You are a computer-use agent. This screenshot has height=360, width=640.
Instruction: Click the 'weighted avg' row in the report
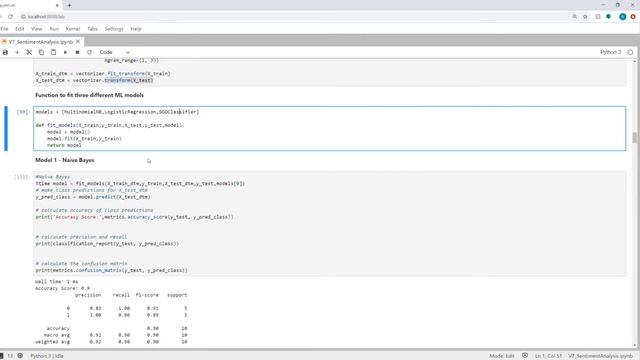point(111,342)
